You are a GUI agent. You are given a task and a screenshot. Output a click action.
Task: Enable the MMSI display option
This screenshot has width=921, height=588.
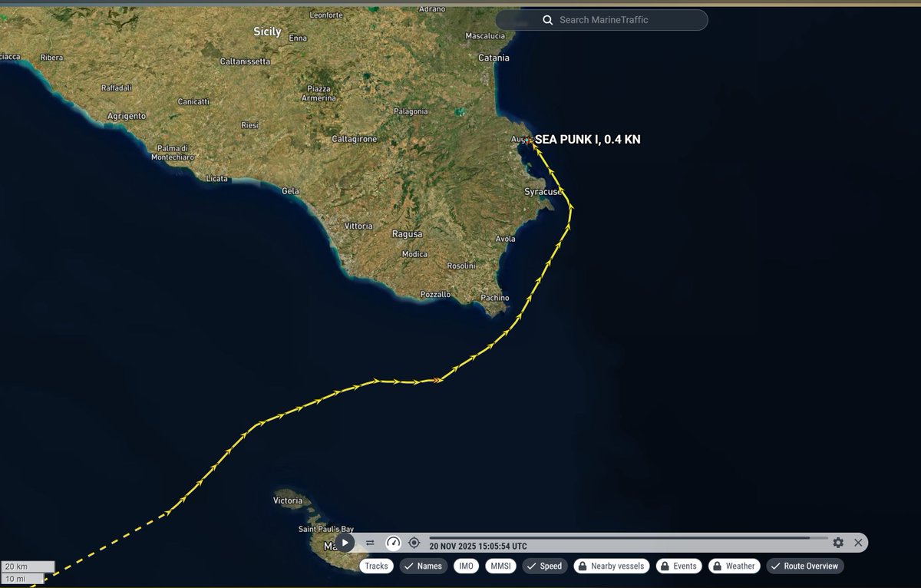[500, 566]
